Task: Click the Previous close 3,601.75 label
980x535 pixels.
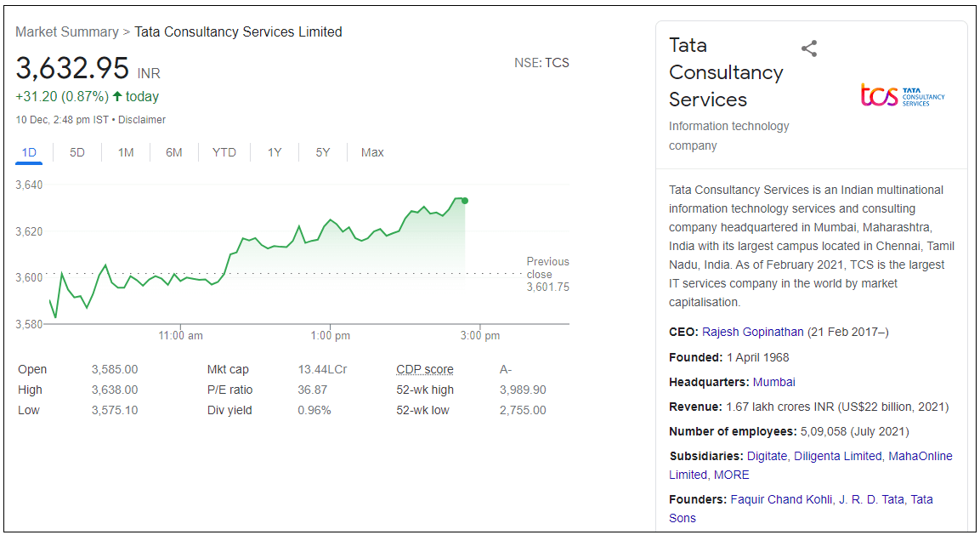Action: click(547, 274)
